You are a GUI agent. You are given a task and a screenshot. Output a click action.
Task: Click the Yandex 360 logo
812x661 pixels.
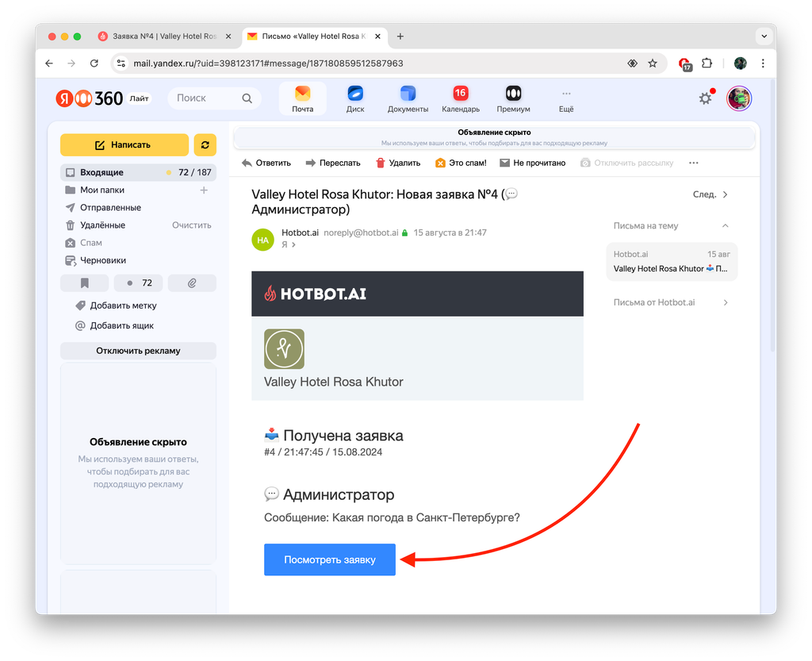click(90, 98)
